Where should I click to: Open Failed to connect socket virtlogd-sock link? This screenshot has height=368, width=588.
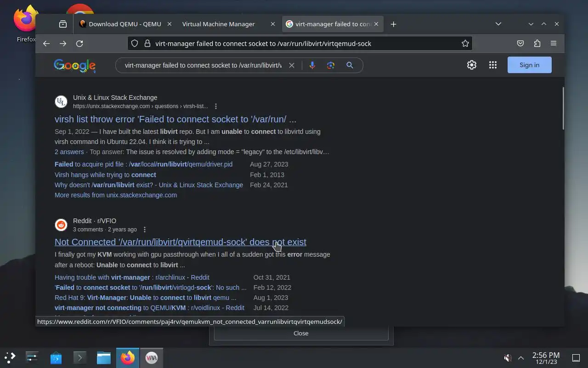[x=150, y=287]
